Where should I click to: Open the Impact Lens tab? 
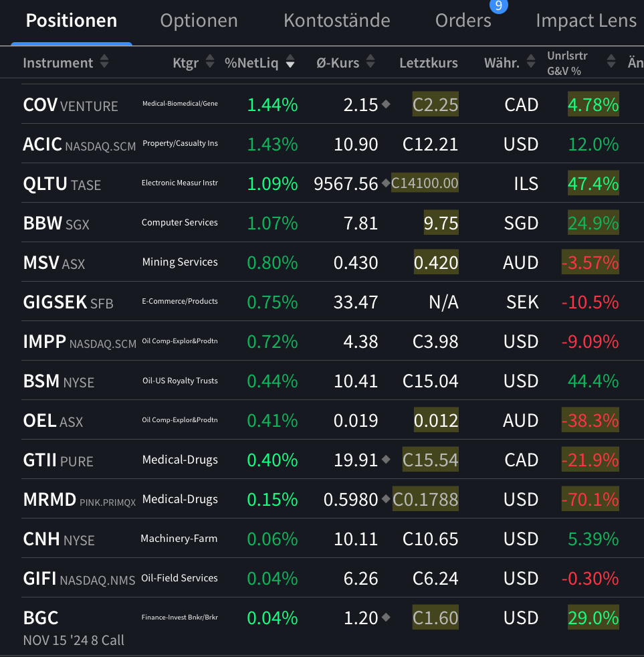[x=586, y=21]
